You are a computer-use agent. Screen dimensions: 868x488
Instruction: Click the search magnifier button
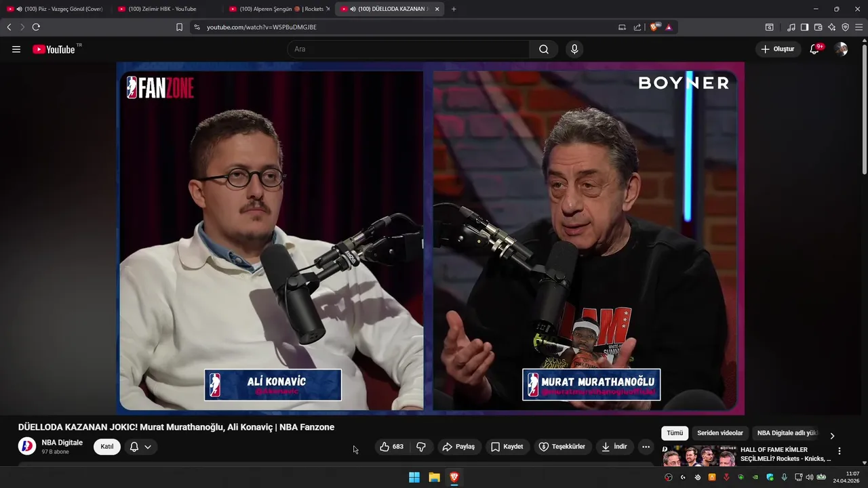coord(544,49)
